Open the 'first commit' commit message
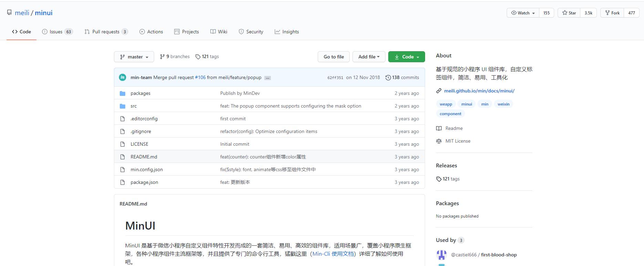Screen dimensions: 644x266 (233, 119)
